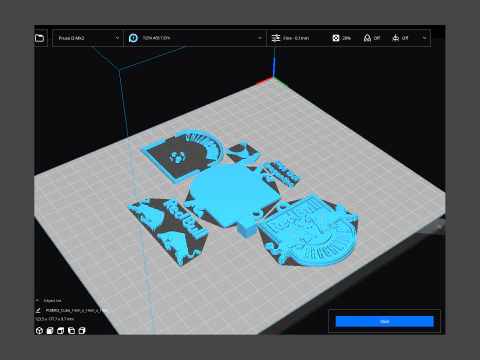The height and width of the screenshot is (360, 480).
Task: Switch to the right side view
Action: [82, 331]
